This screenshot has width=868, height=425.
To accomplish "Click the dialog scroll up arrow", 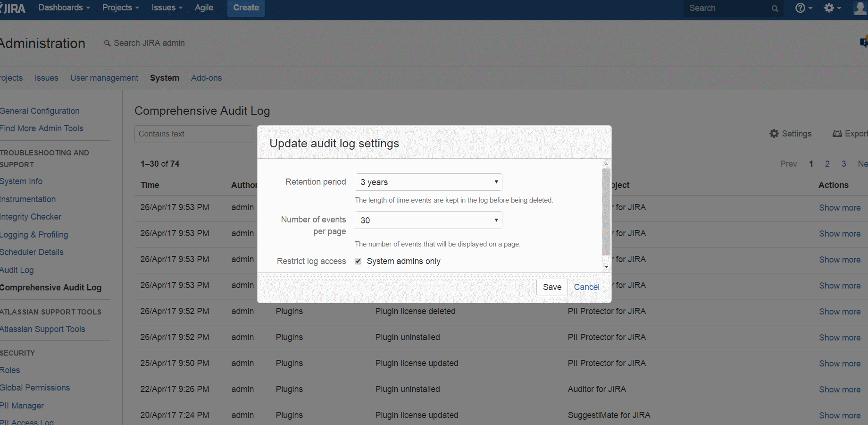I will pos(606,164).
